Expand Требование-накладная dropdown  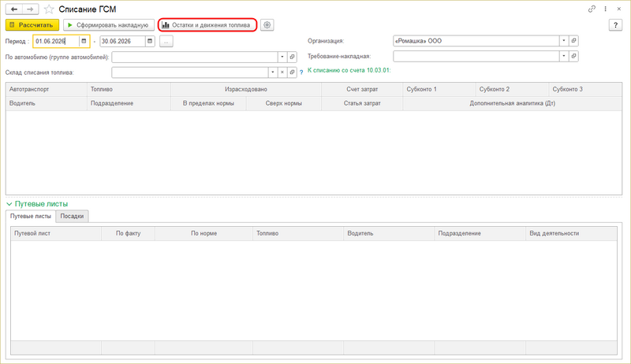(x=564, y=56)
